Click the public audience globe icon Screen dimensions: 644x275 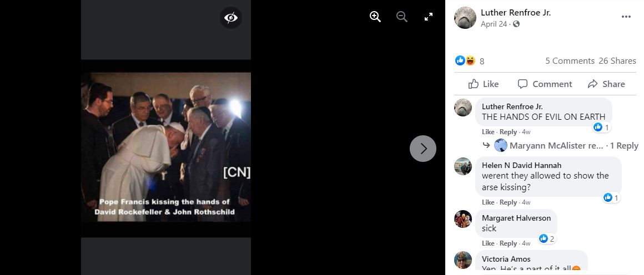[x=517, y=24]
